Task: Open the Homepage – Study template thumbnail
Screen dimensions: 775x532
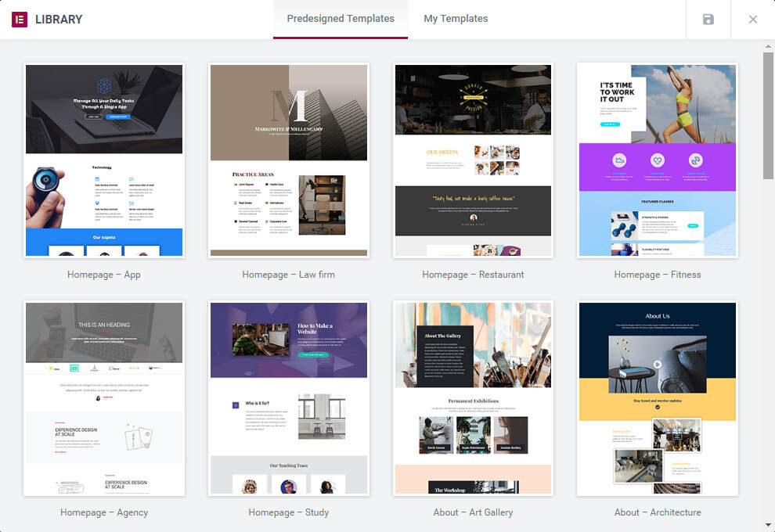Action: (289, 398)
